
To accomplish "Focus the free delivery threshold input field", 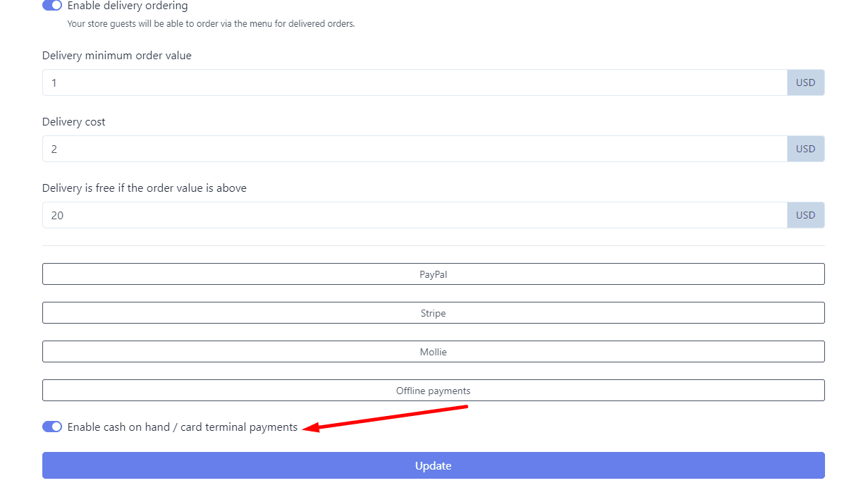I will 415,215.
